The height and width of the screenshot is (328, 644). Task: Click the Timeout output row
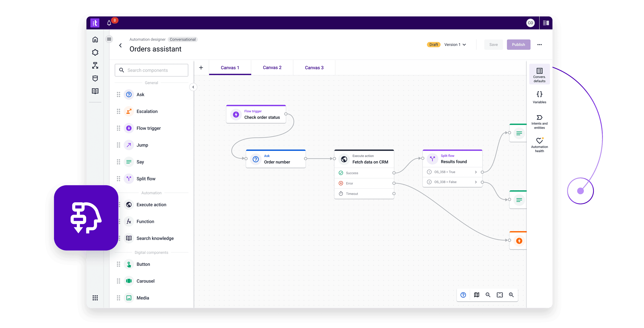pos(364,194)
